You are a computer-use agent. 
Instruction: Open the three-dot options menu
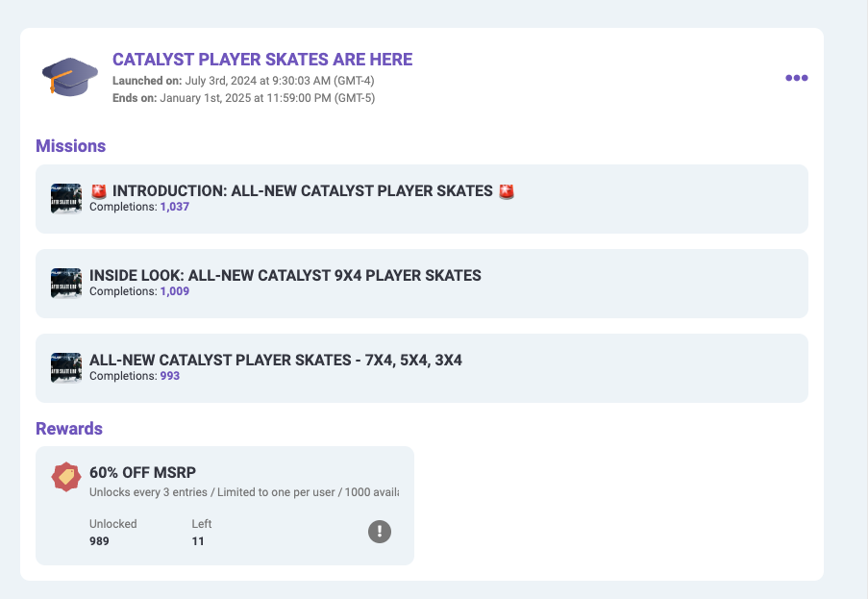click(796, 78)
